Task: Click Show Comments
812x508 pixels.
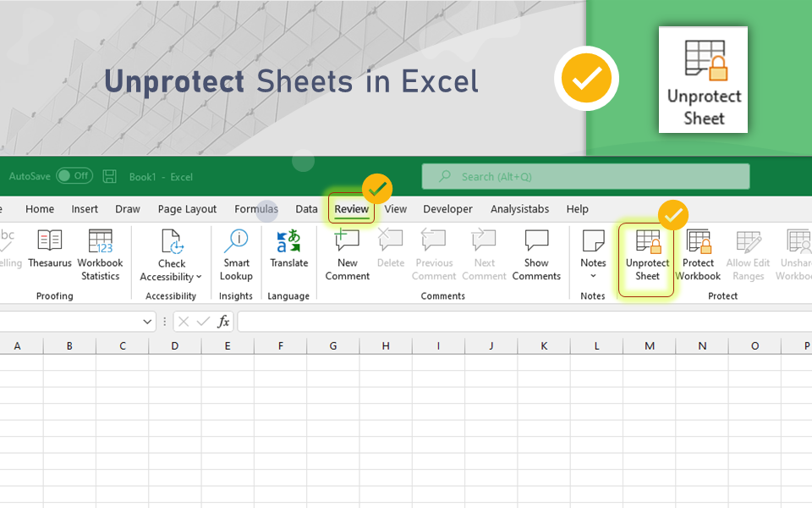Action: 536,255
